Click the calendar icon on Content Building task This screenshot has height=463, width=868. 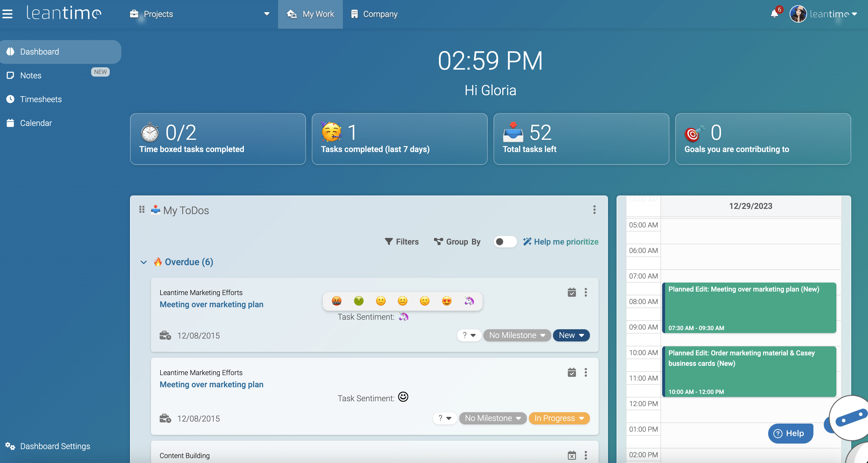[572, 455]
